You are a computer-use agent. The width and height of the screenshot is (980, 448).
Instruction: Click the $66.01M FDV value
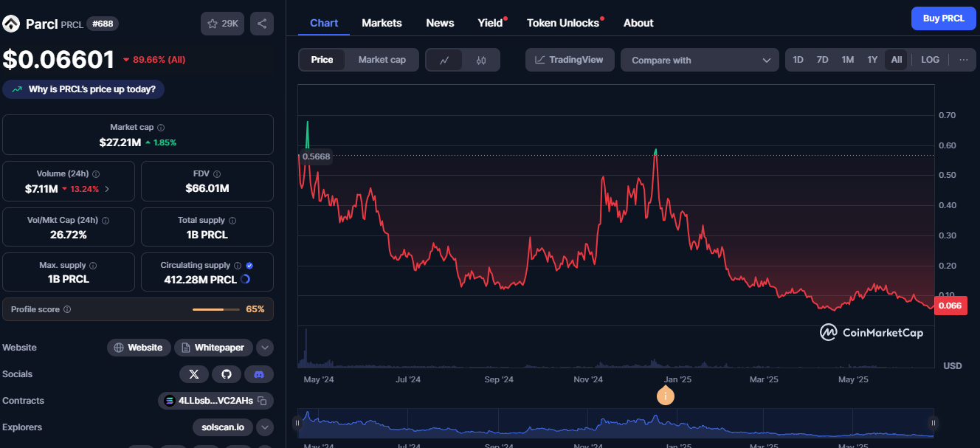tap(207, 188)
